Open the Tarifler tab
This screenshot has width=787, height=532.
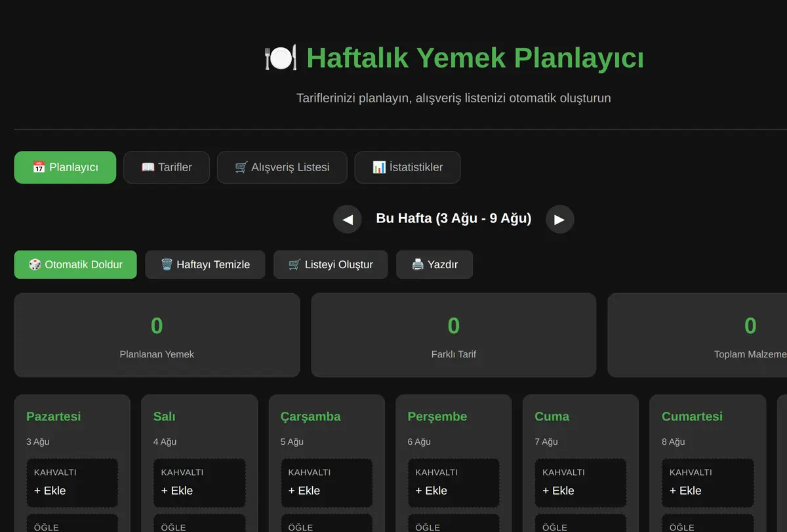167,167
